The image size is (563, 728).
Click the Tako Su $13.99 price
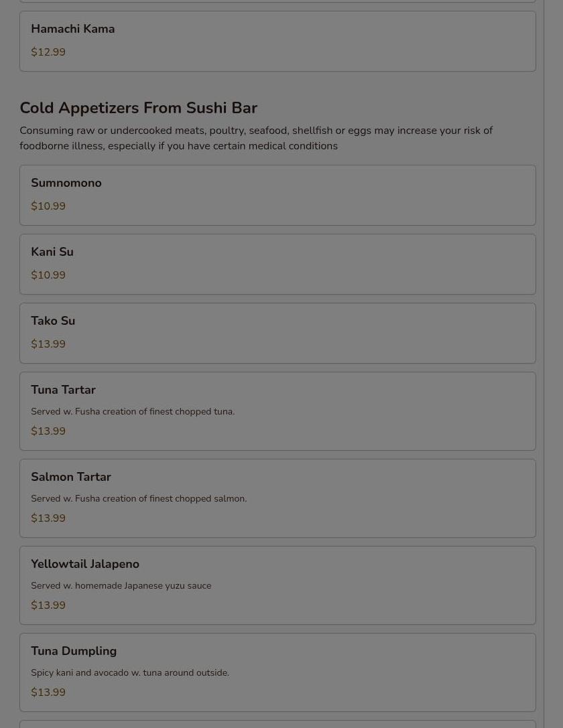[x=48, y=344]
